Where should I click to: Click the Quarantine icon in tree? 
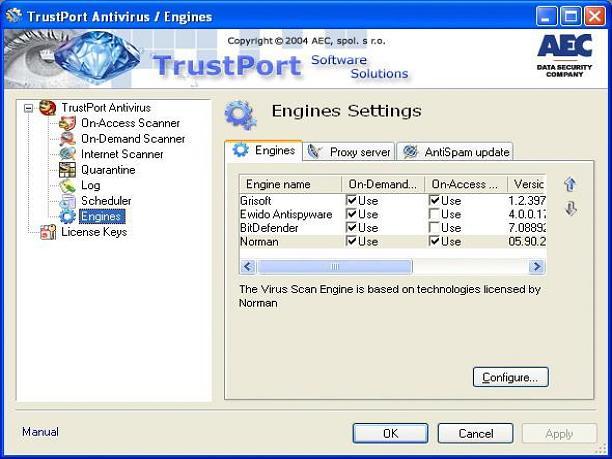pyautogui.click(x=67, y=170)
